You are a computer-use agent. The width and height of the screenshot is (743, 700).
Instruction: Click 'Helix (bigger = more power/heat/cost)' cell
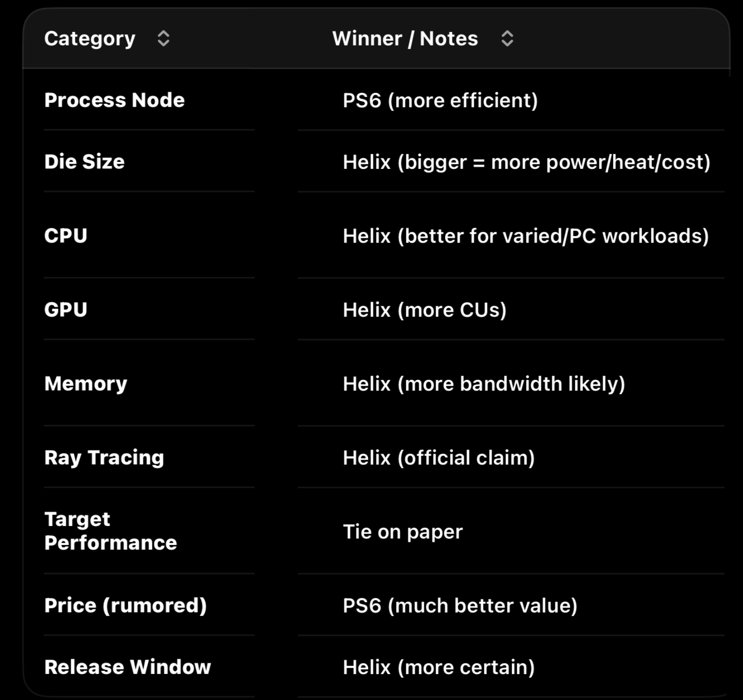(x=527, y=162)
